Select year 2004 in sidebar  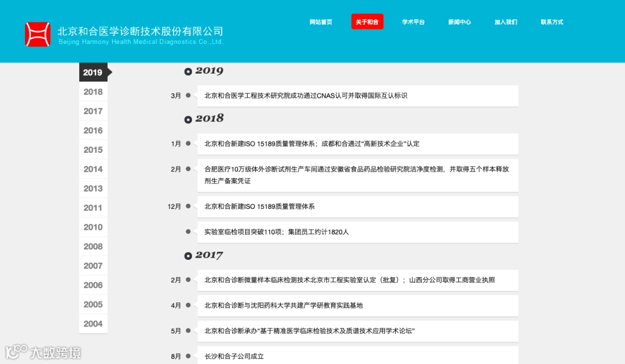(93, 323)
